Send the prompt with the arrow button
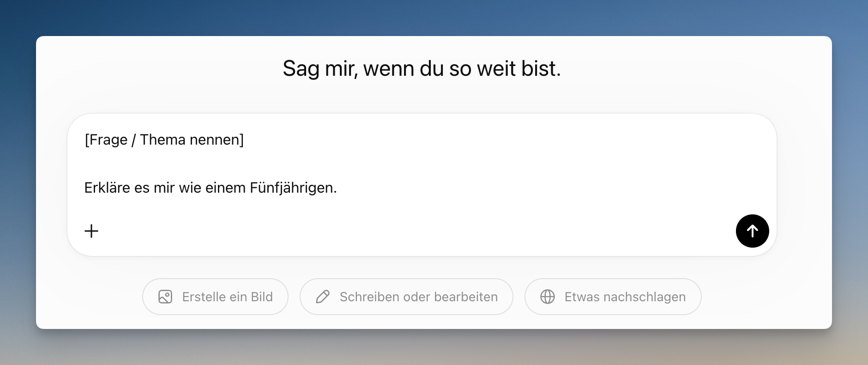Image resolution: width=868 pixels, height=365 pixels. (752, 231)
